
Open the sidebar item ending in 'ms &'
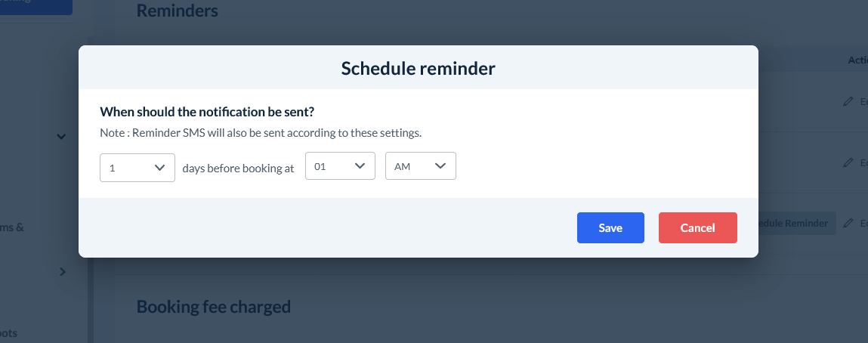pyautogui.click(x=12, y=227)
